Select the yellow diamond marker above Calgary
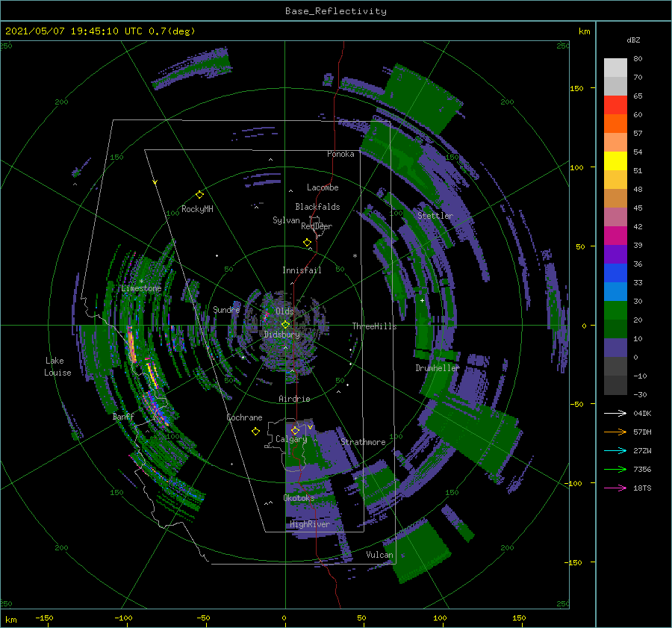The width and height of the screenshot is (672, 628). (x=295, y=430)
